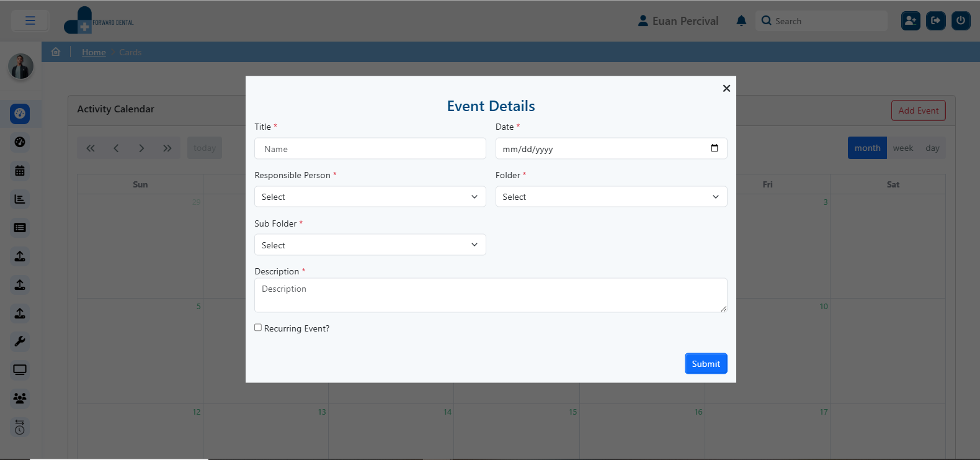Select calendar day 10
This screenshot has height=460, width=980.
click(x=824, y=307)
